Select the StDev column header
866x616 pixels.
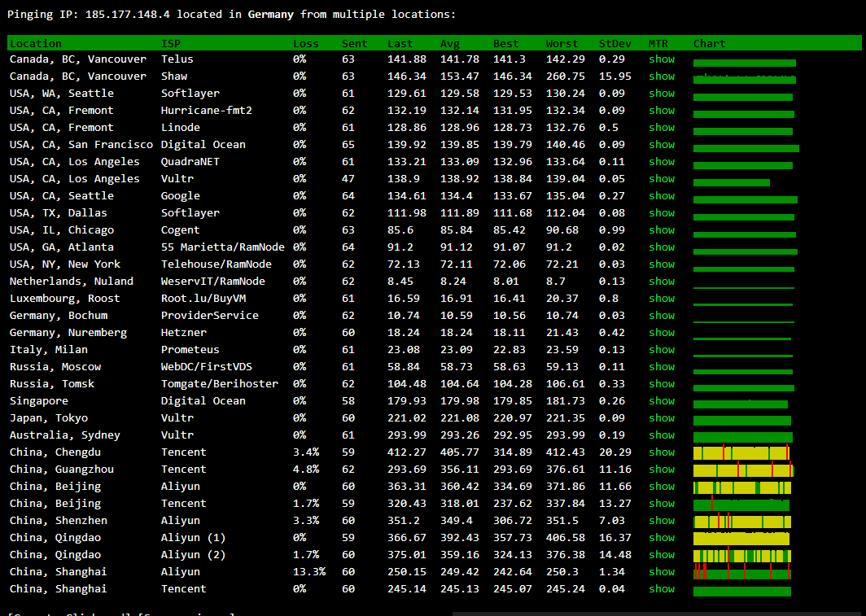(x=615, y=44)
